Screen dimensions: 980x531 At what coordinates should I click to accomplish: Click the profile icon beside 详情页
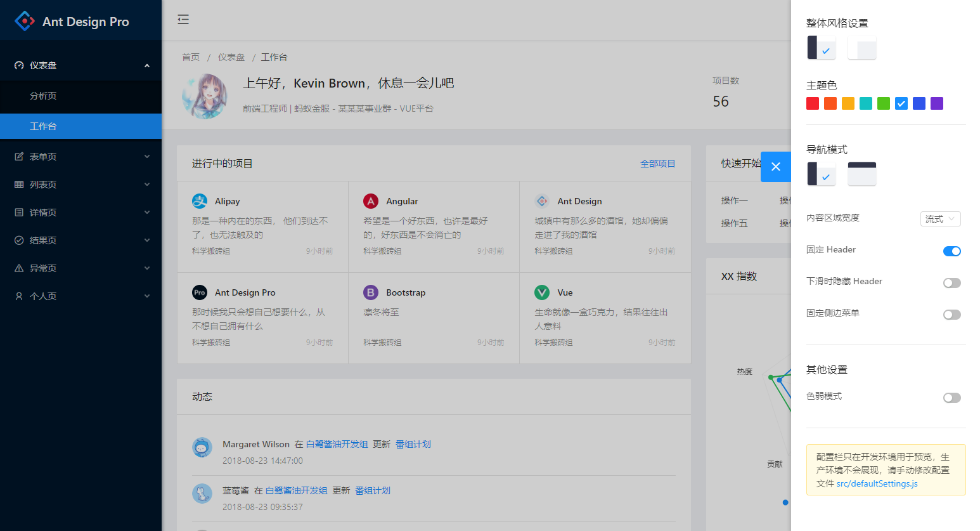(x=19, y=213)
